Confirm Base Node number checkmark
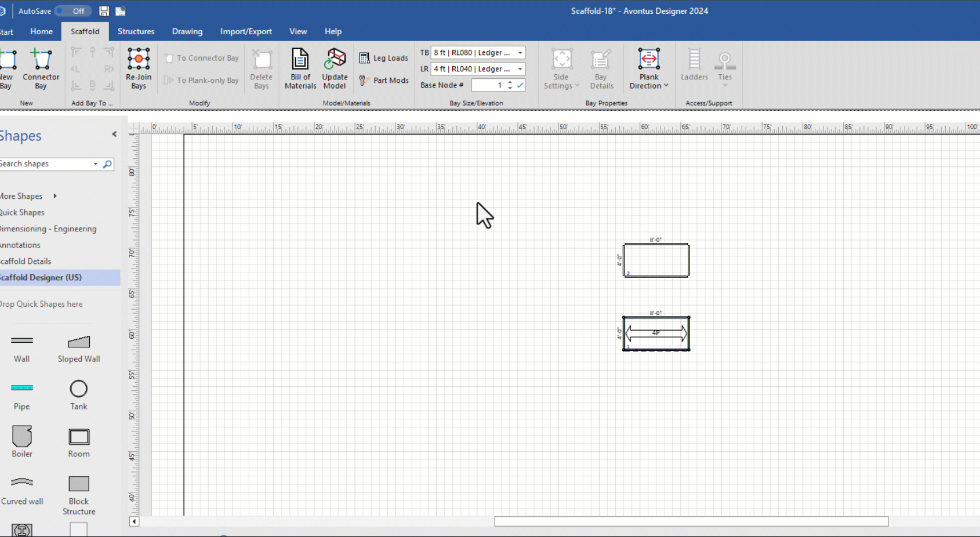Viewport: 980px width, 537px height. click(x=520, y=85)
